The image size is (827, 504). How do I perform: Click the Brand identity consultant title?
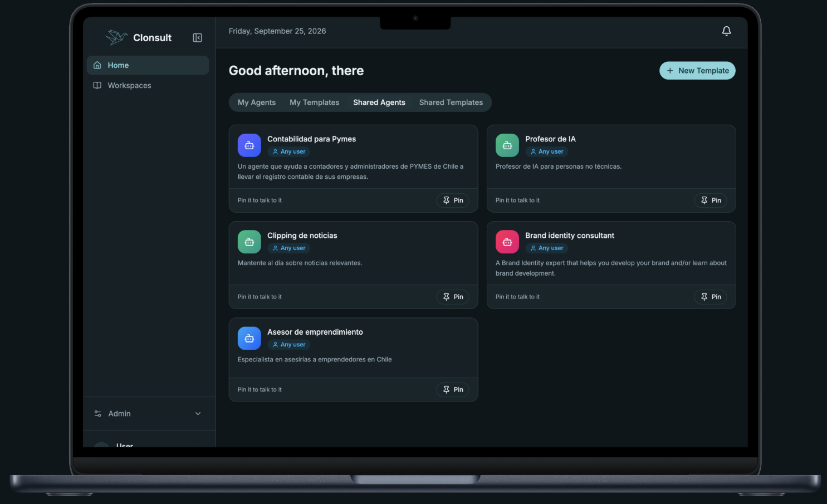(x=570, y=236)
